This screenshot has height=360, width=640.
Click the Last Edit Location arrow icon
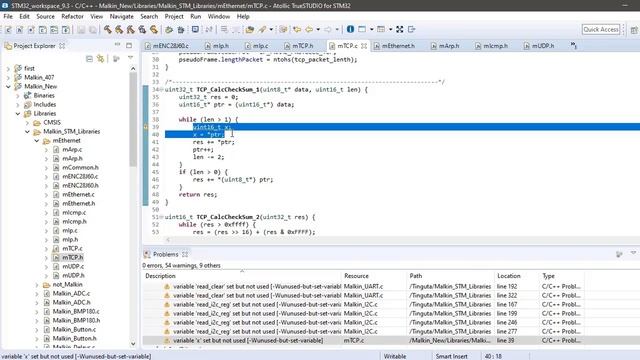click(297, 29)
